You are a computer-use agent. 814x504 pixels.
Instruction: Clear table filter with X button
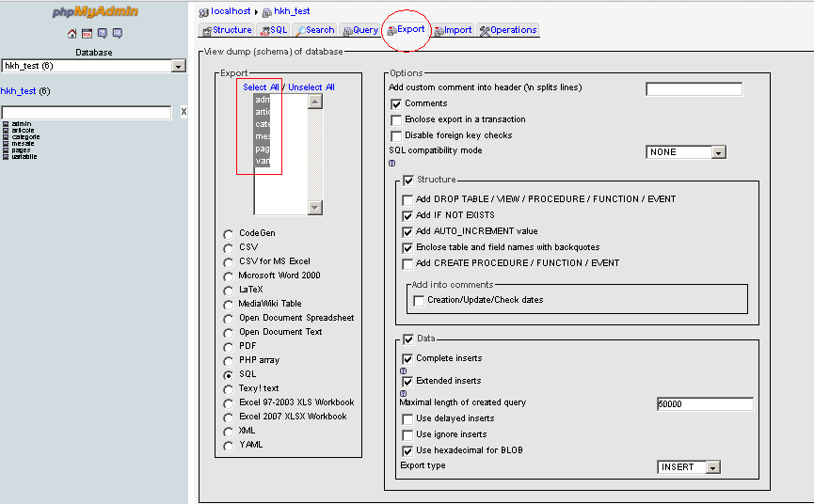pos(184,112)
